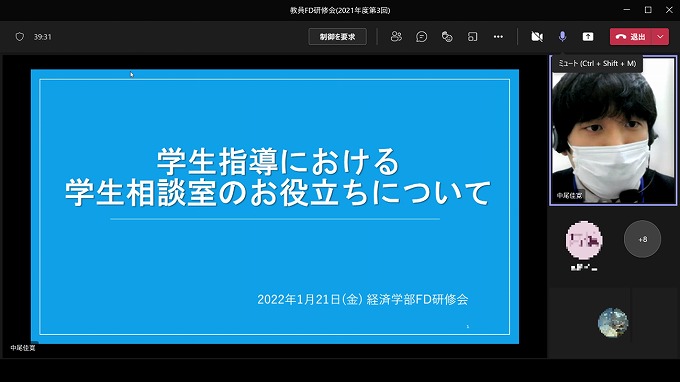Select the presenter's video tile

[613, 130]
